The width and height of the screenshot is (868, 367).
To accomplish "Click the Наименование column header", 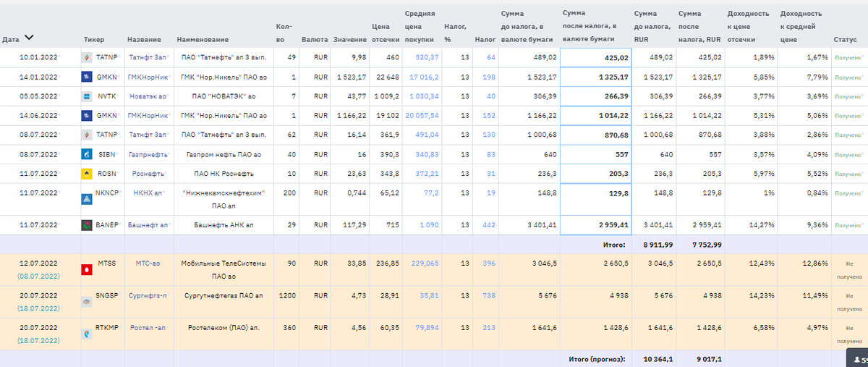I will 203,39.
